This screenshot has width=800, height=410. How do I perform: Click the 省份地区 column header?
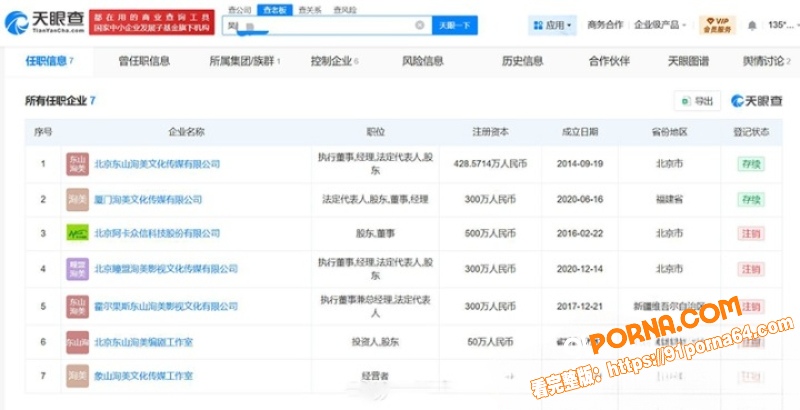[x=669, y=132]
